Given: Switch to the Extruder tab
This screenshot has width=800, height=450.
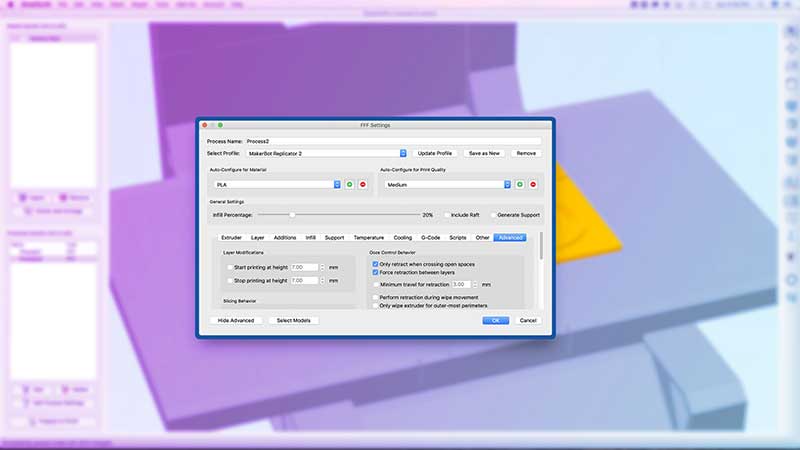Looking at the screenshot, I should 231,238.
